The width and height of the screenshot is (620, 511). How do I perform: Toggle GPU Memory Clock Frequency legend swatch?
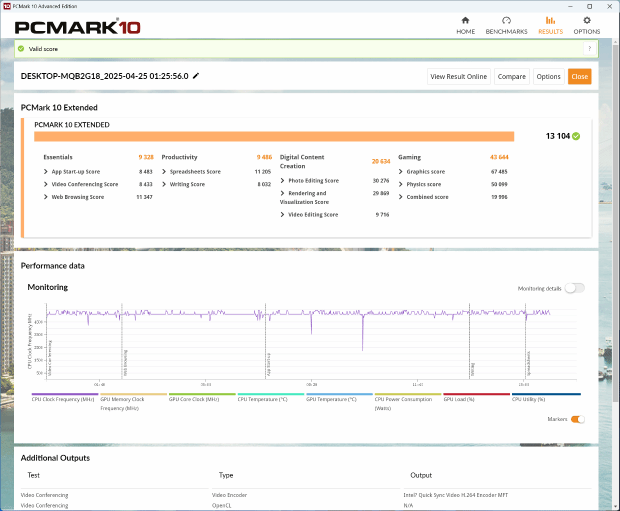133,394
